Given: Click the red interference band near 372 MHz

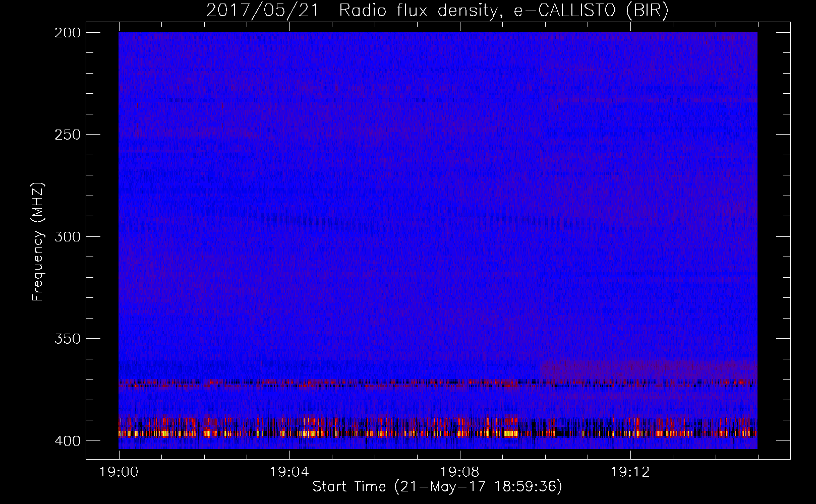Looking at the screenshot, I should (438, 383).
